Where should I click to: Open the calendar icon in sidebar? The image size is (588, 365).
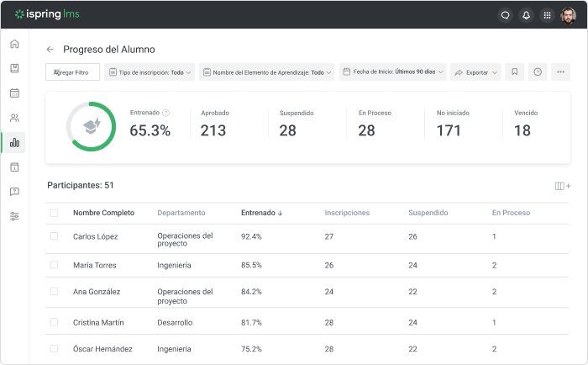pyautogui.click(x=14, y=93)
